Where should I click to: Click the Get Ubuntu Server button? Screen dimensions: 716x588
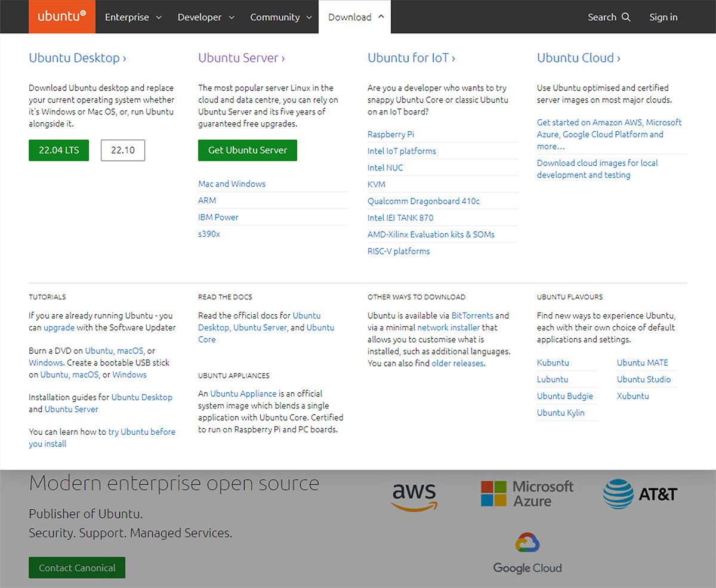pos(248,150)
